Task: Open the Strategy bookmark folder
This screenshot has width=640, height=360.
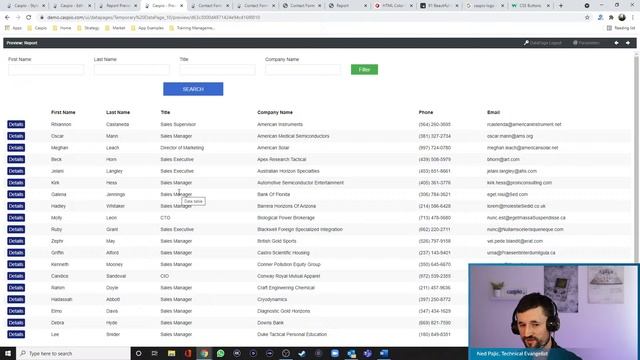Action: (x=88, y=28)
